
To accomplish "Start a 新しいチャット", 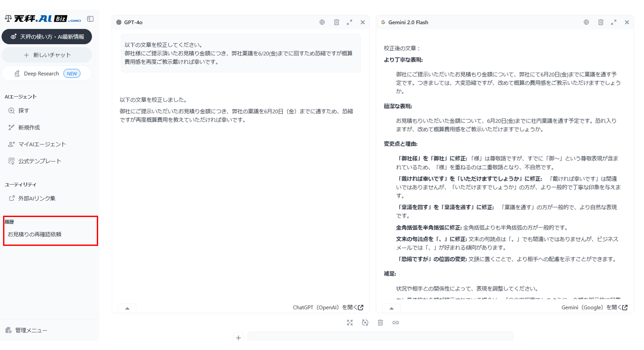I will point(47,55).
